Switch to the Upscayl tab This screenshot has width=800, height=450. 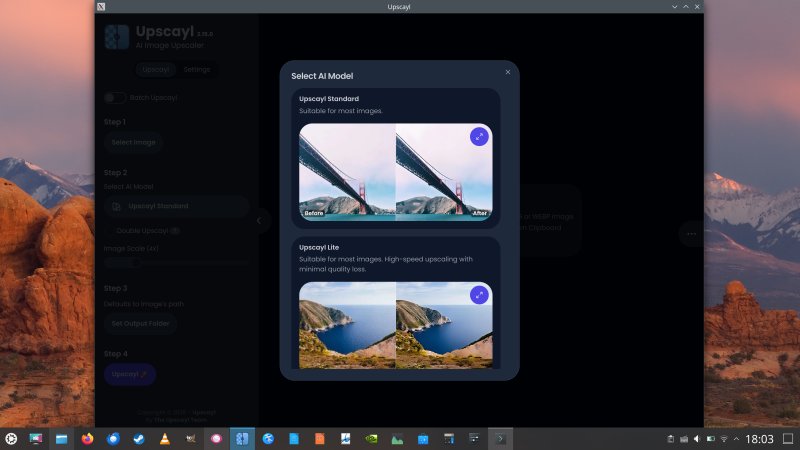156,69
